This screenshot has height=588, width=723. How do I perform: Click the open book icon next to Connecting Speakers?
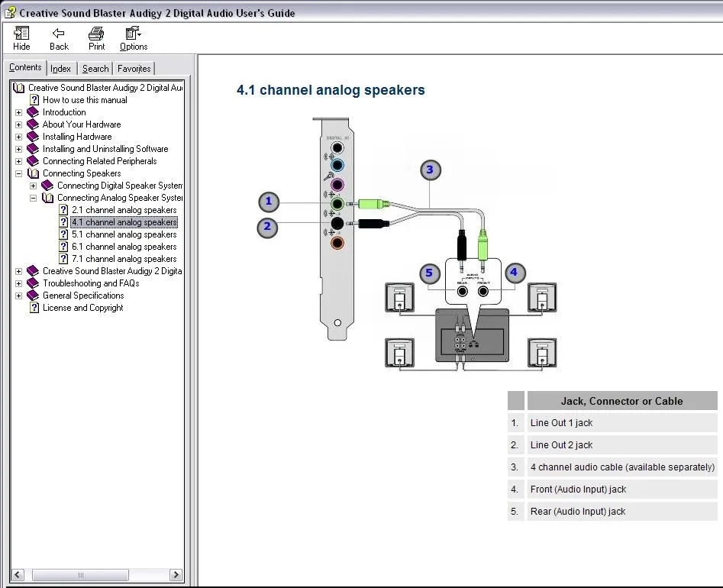[33, 173]
